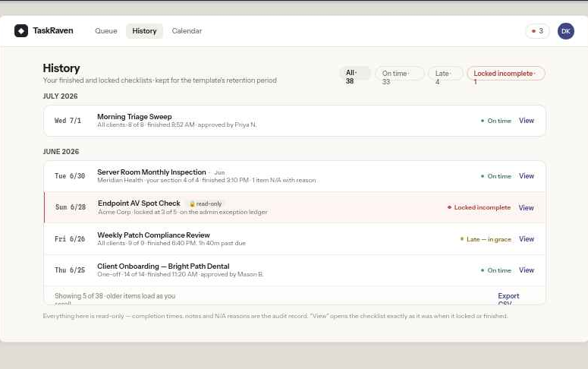The width and height of the screenshot is (588, 369).
Task: Filter history by All 38
Action: coord(355,73)
